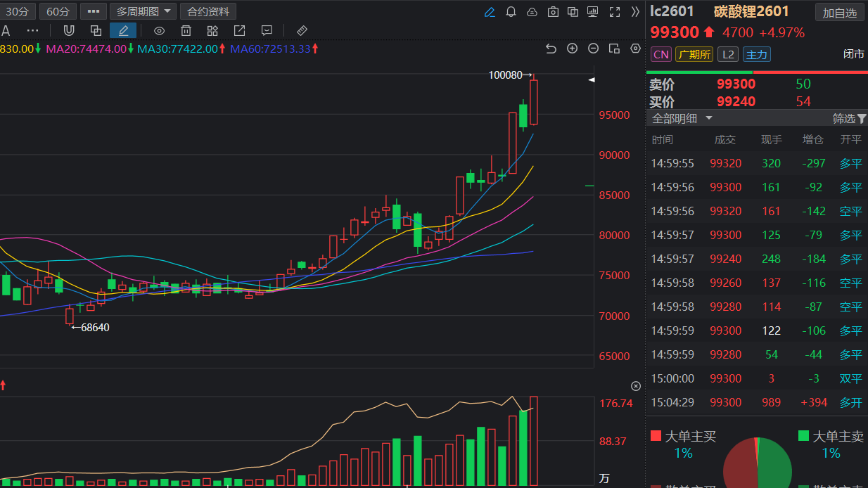Toggle the magnet snap tool

click(x=68, y=30)
